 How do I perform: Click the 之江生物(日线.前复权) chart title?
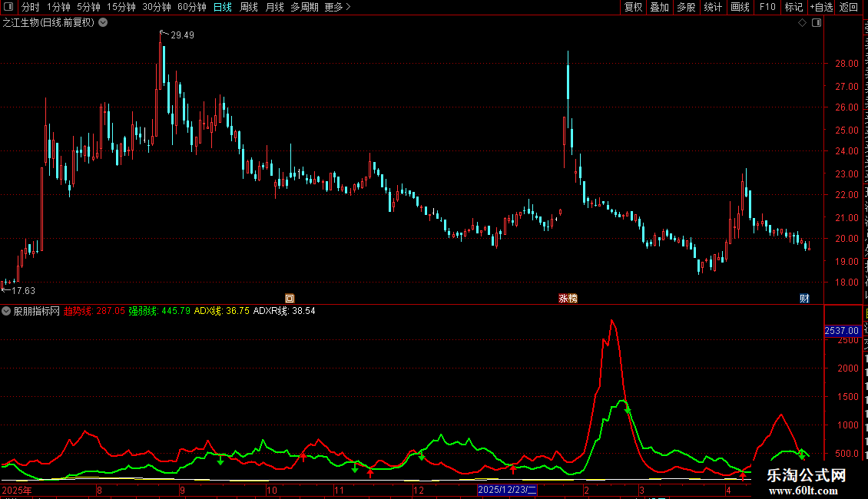click(48, 23)
